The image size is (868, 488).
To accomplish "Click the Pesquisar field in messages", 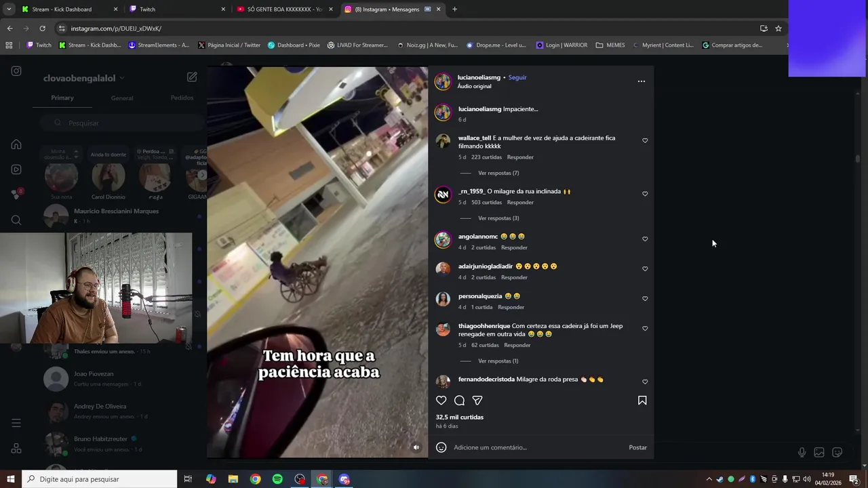I will pyautogui.click(x=122, y=123).
